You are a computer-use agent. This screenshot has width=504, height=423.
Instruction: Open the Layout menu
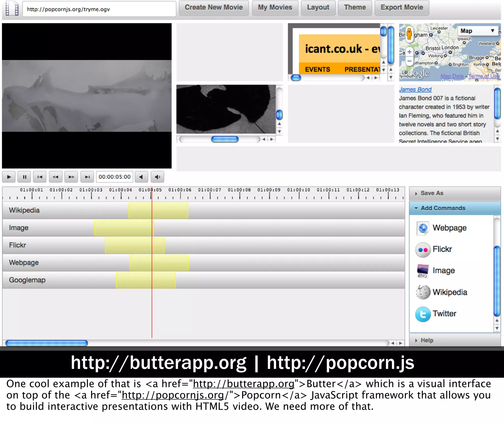(318, 8)
